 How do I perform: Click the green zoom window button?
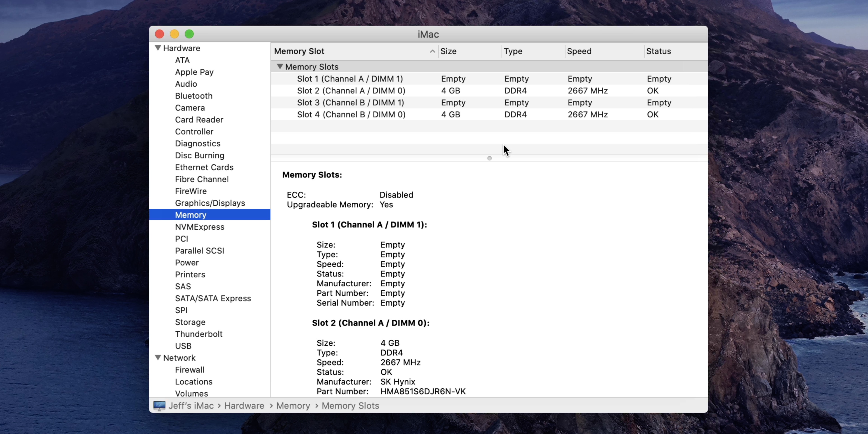tap(189, 34)
